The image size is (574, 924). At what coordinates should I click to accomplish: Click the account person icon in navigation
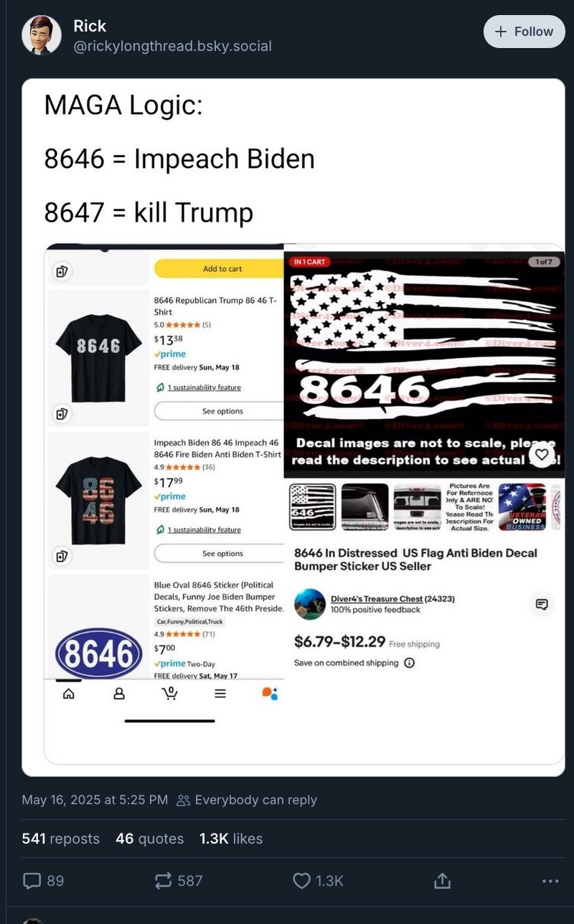pyautogui.click(x=119, y=694)
